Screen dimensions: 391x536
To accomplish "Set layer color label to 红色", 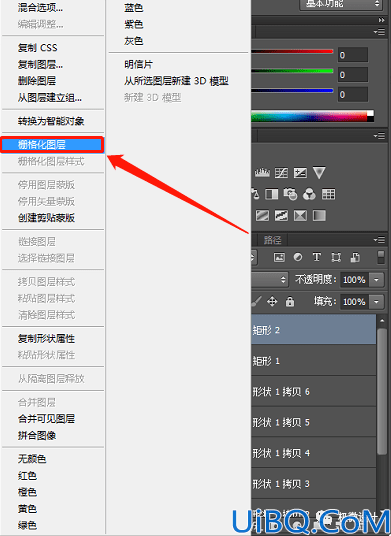I will pyautogui.click(x=27, y=475).
